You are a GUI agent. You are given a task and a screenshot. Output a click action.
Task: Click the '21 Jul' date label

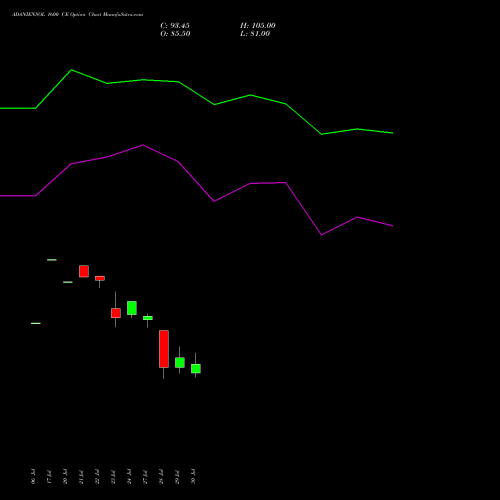(x=81, y=477)
